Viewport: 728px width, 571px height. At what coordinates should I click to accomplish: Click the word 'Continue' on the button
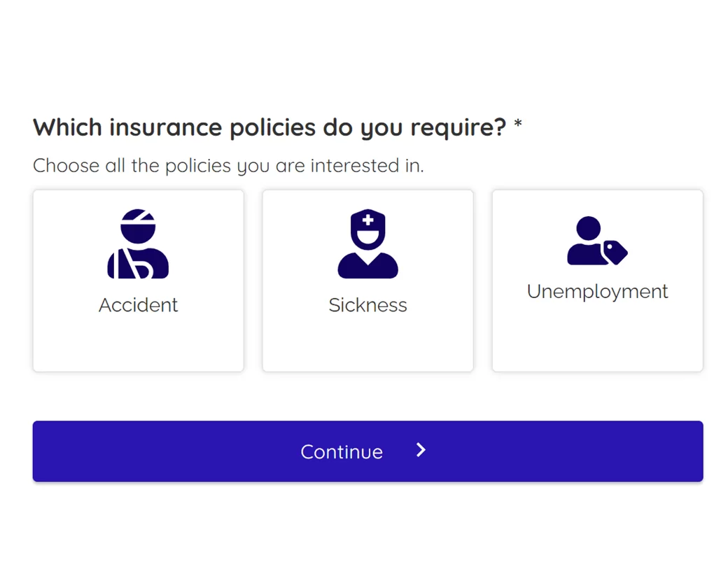342,452
